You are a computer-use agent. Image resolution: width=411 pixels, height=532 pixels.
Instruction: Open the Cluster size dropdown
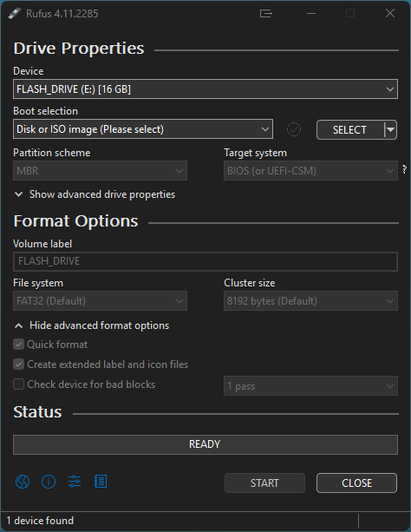tap(310, 301)
